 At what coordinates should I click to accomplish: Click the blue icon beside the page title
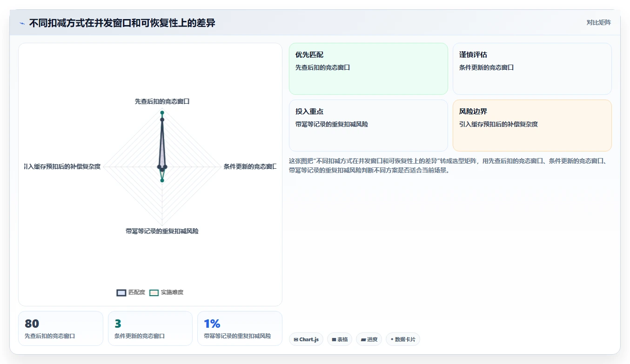(x=22, y=23)
